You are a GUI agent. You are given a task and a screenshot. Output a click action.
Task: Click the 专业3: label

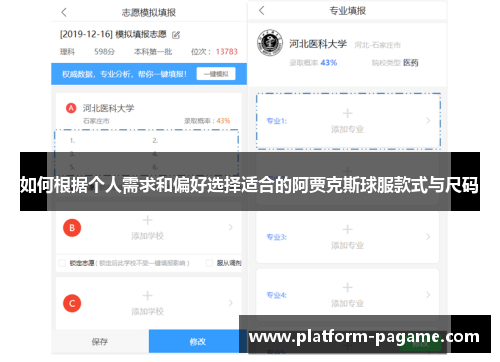tap(277, 237)
